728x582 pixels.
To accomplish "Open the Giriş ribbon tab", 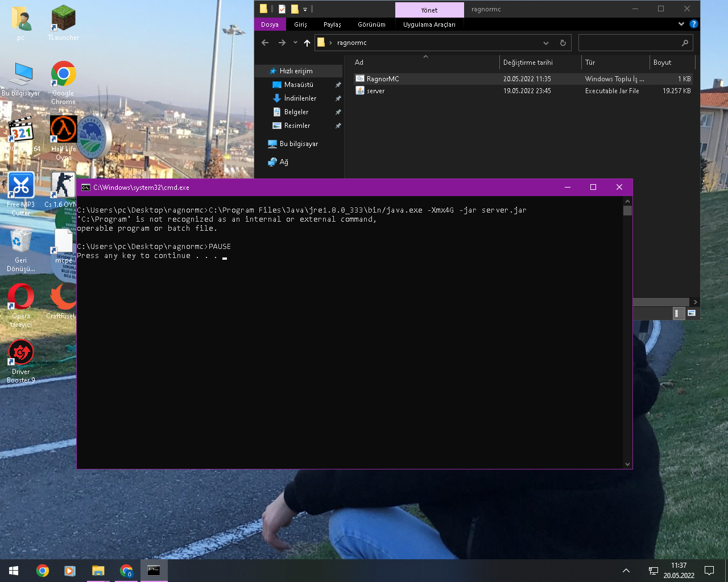I will (300, 24).
